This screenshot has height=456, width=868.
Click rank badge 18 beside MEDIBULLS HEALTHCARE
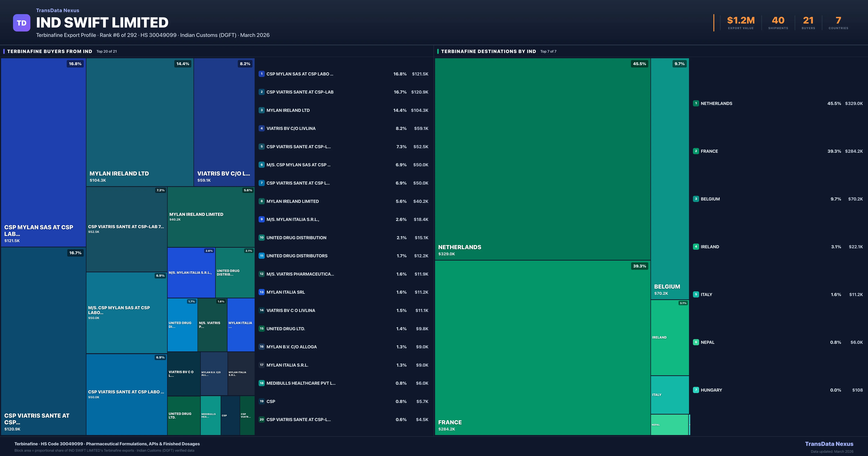(x=261, y=383)
